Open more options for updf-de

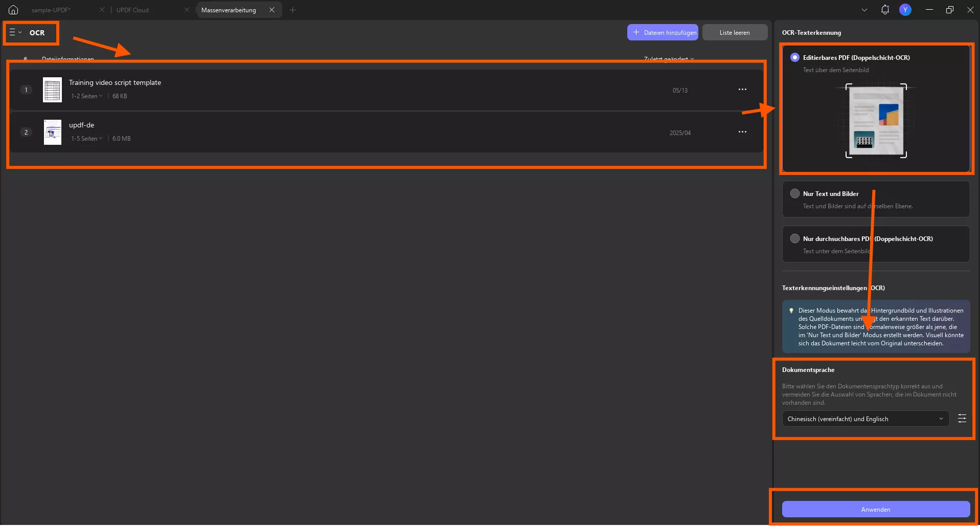click(x=742, y=132)
